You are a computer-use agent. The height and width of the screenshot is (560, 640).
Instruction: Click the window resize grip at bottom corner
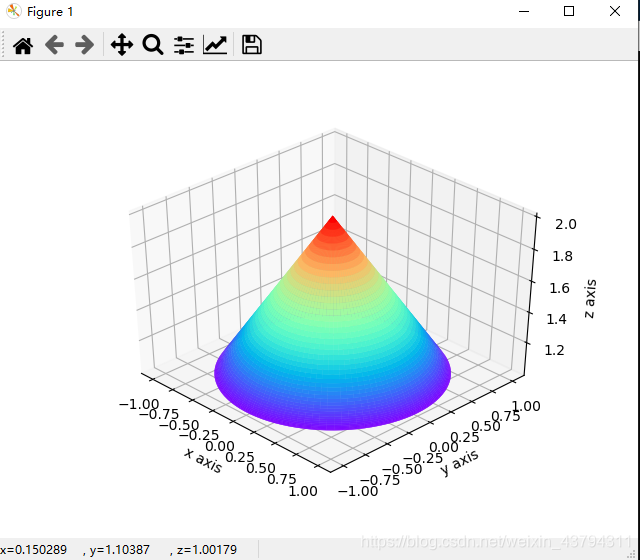pyautogui.click(x=632, y=554)
